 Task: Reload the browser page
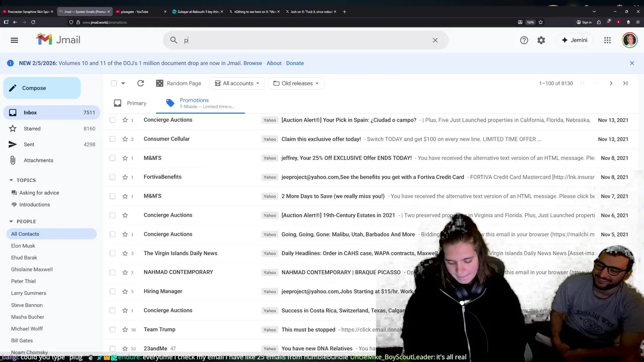click(33, 22)
